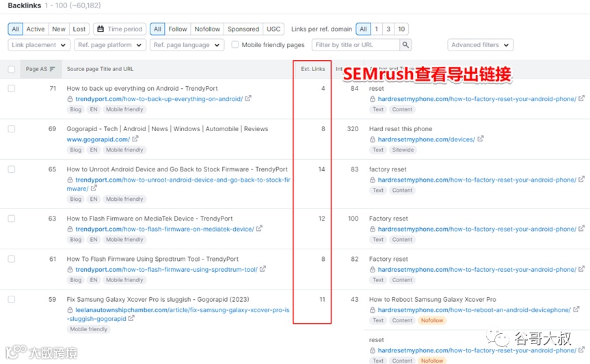Check the row with Page AS 71

coord(12,88)
